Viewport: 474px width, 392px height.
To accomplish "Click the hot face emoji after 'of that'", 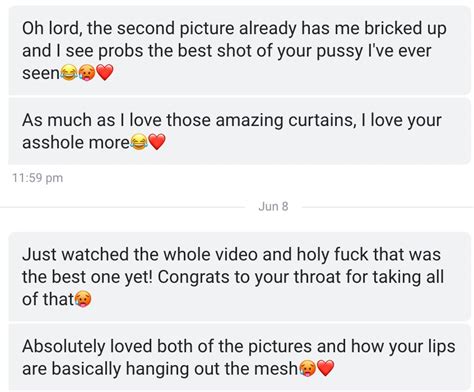I will coord(83,299).
